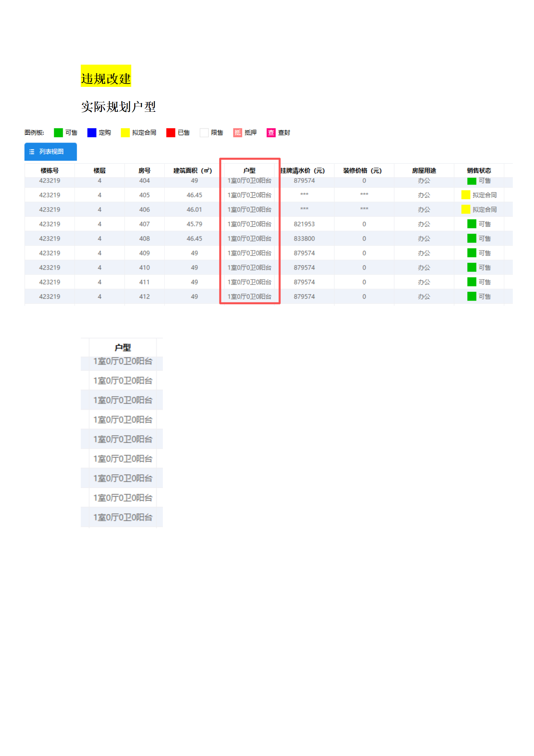
Task: Click the 列表视图 list view button
Action: [x=50, y=152]
